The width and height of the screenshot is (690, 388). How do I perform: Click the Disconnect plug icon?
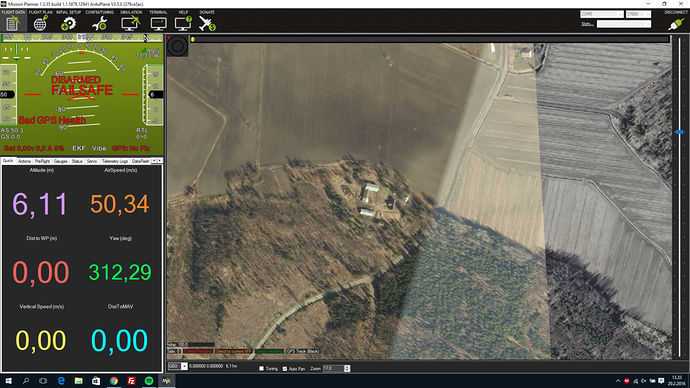coord(675,23)
